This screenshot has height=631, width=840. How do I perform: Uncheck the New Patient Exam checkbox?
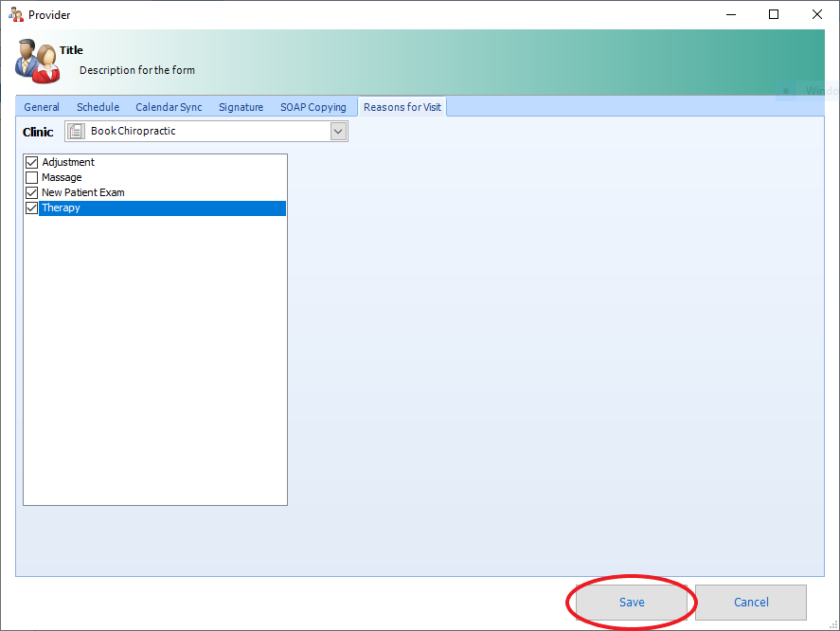click(31, 193)
